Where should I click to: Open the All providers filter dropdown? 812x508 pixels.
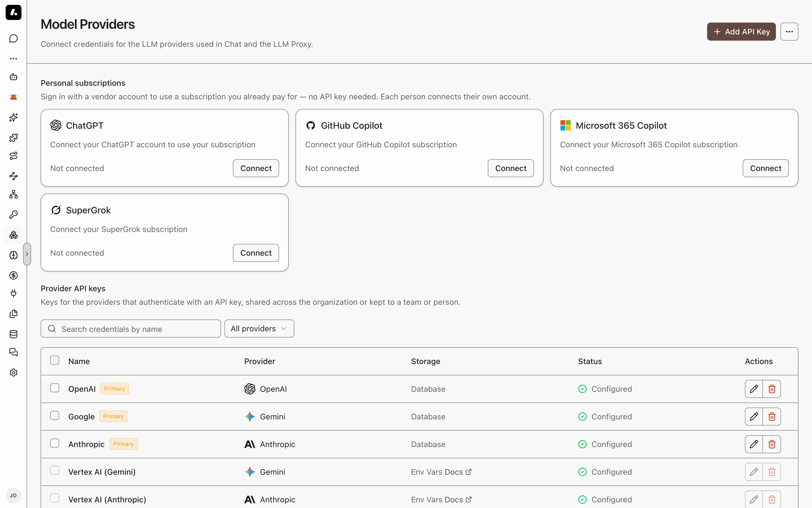pos(259,329)
